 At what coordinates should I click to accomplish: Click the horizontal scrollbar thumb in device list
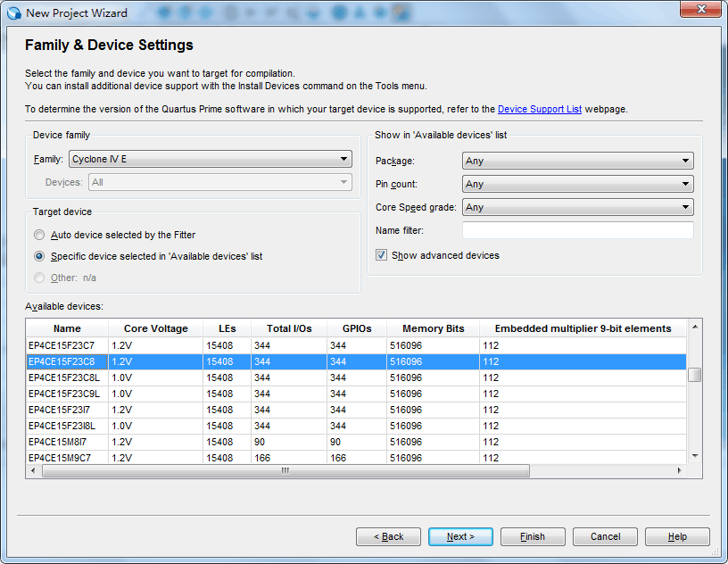click(285, 470)
